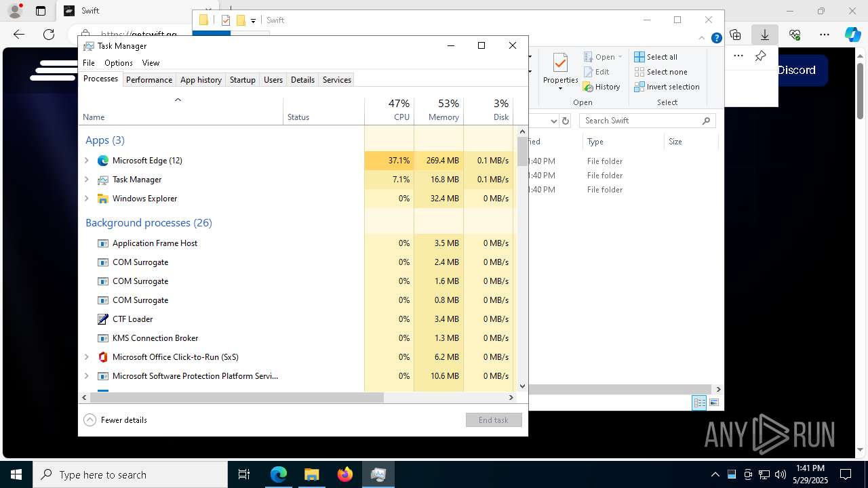The height and width of the screenshot is (488, 868).
Task: Sort processes by Name column
Action: (181, 111)
